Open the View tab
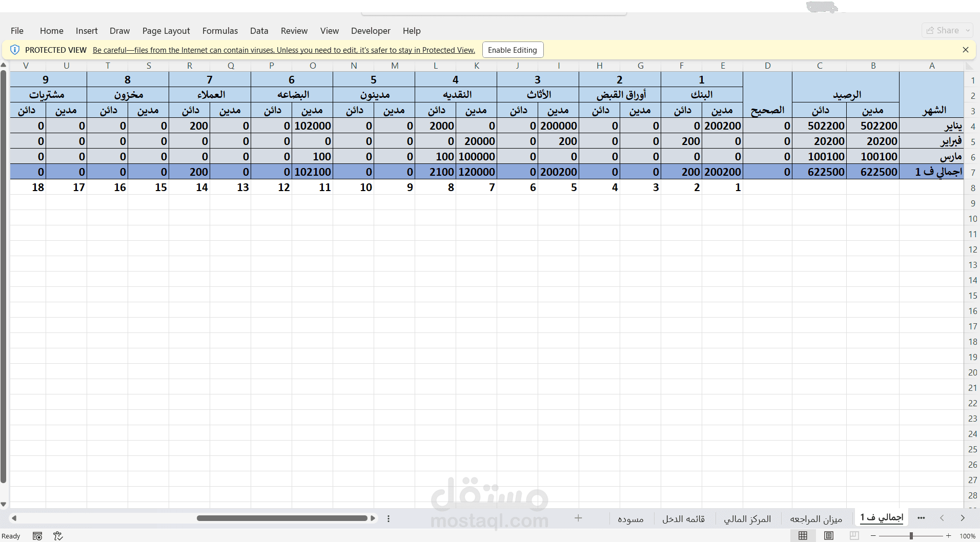This screenshot has height=542, width=980. (330, 31)
